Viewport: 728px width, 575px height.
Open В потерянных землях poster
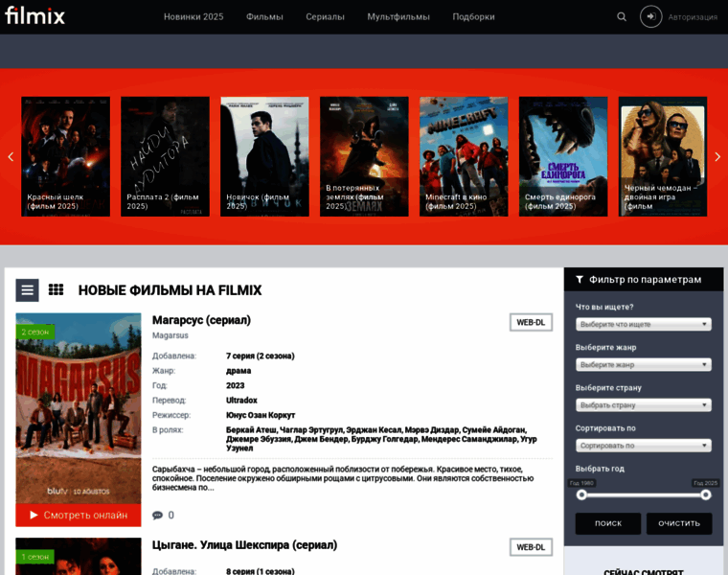pyautogui.click(x=364, y=156)
